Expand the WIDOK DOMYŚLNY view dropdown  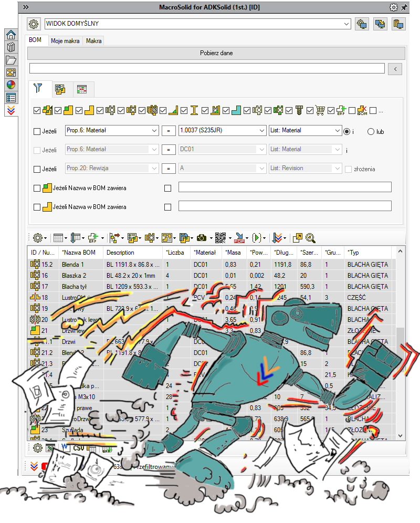pyautogui.click(x=346, y=24)
